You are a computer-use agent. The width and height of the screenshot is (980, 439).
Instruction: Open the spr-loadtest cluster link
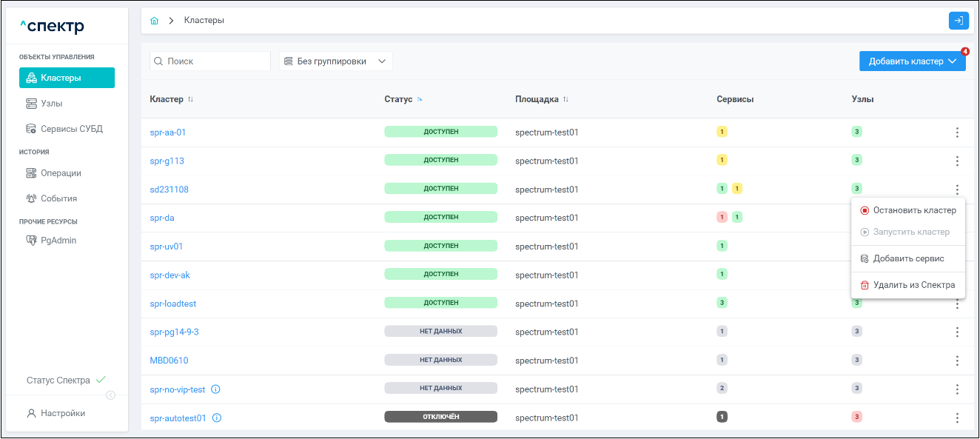[173, 304]
